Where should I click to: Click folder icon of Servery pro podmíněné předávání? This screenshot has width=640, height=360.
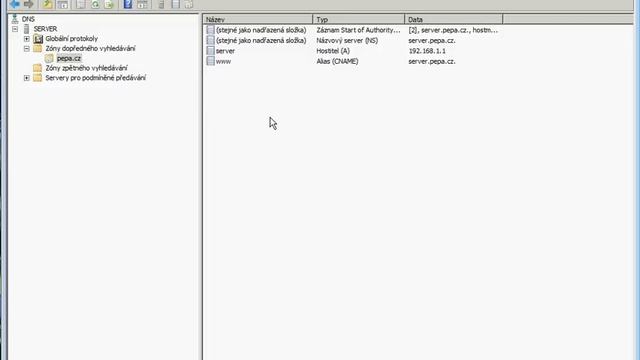[x=38, y=78]
